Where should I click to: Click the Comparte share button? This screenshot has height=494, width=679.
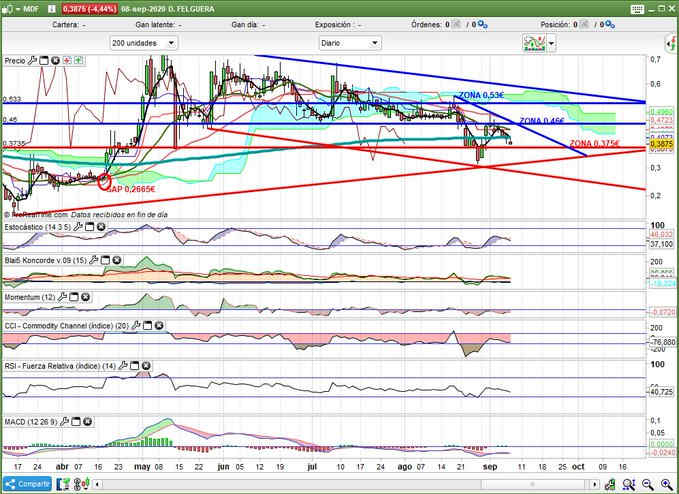tap(27, 484)
